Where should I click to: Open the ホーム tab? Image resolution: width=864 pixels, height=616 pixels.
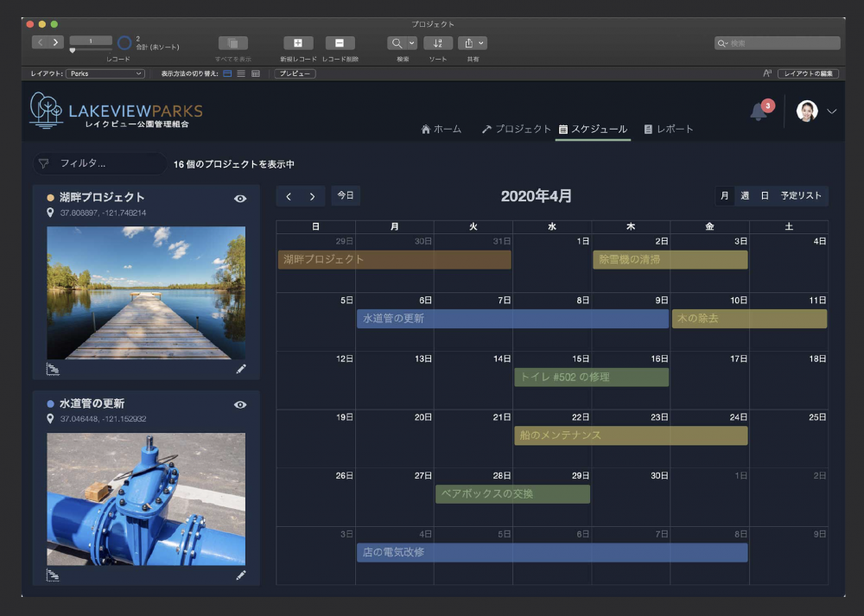(441, 129)
